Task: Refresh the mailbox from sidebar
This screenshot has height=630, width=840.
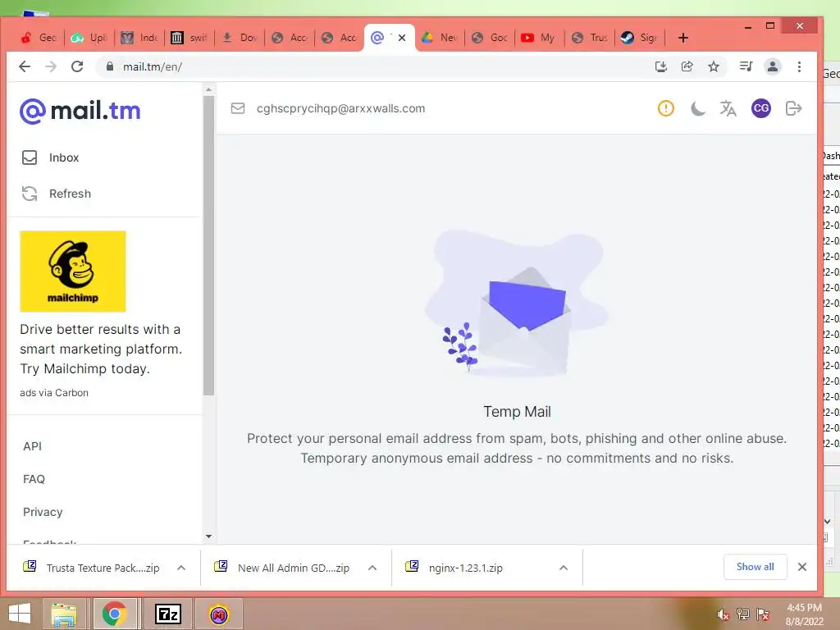Action: tap(57, 194)
